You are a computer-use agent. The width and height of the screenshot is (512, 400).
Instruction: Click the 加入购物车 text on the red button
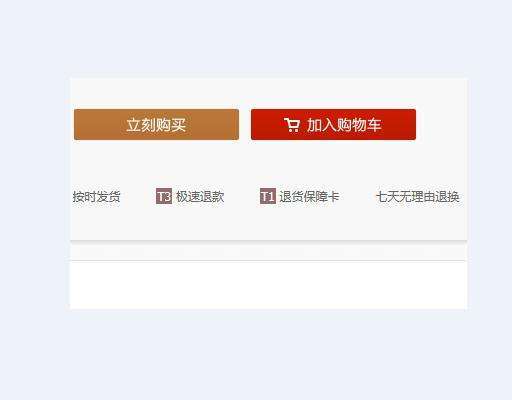click(344, 125)
